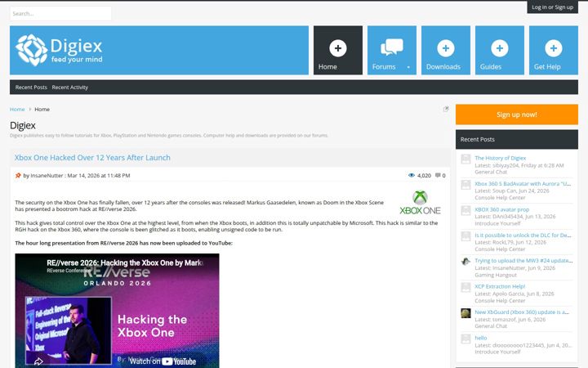Click Watch on YouTube in video
Image resolution: width=588 pixels, height=368 pixels.
click(x=163, y=361)
